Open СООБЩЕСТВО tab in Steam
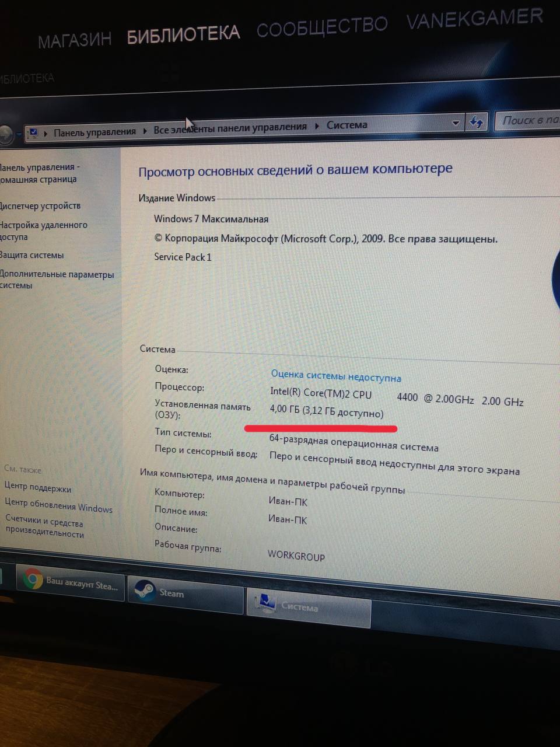Viewport: 560px width, 747px height. (322, 26)
